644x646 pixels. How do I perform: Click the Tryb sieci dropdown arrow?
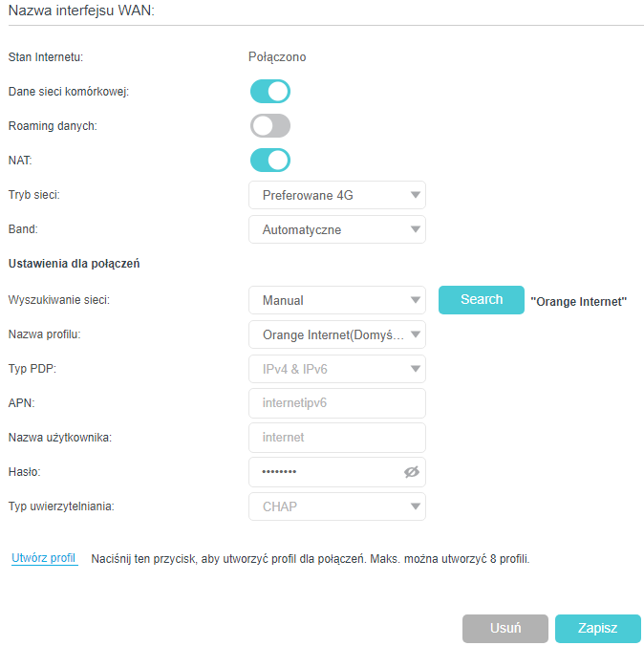click(415, 195)
